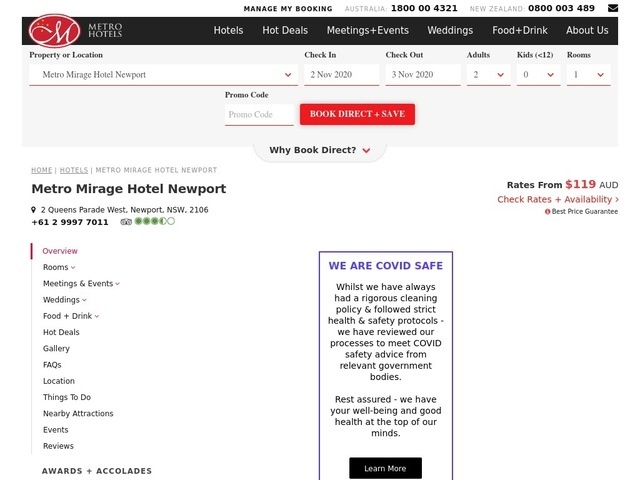The width and height of the screenshot is (640, 480).
Task: Open Things To Do in the sidebar
Action: point(67,397)
